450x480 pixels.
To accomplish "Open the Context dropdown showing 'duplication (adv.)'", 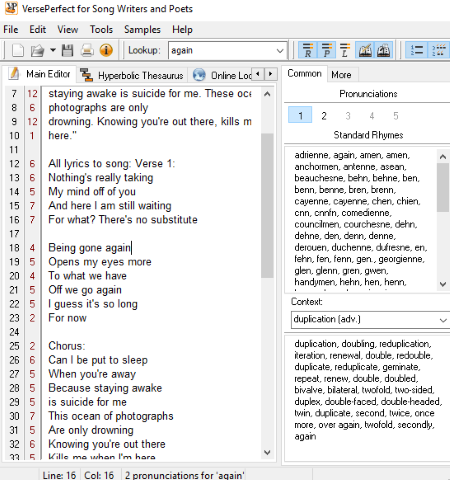I will click(370, 320).
